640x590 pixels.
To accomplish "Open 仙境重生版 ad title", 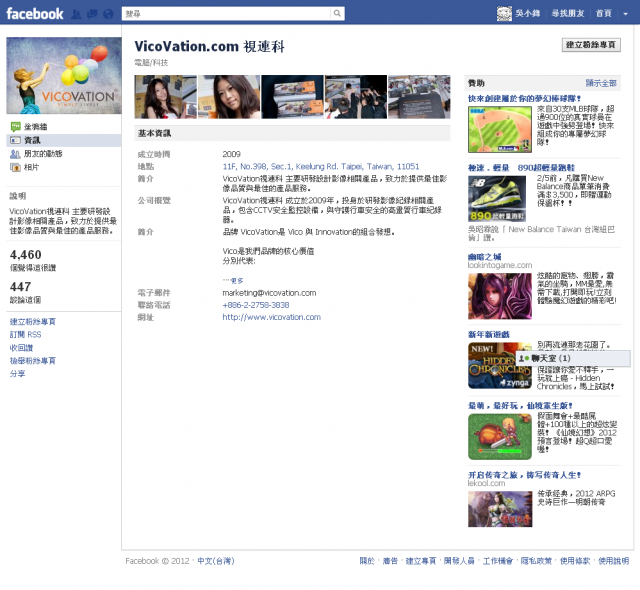I will [520, 406].
